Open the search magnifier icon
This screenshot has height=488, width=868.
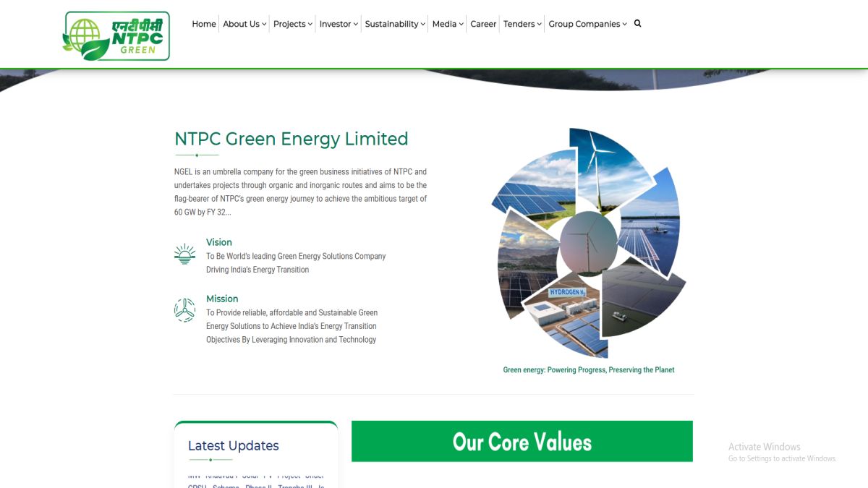click(x=637, y=23)
